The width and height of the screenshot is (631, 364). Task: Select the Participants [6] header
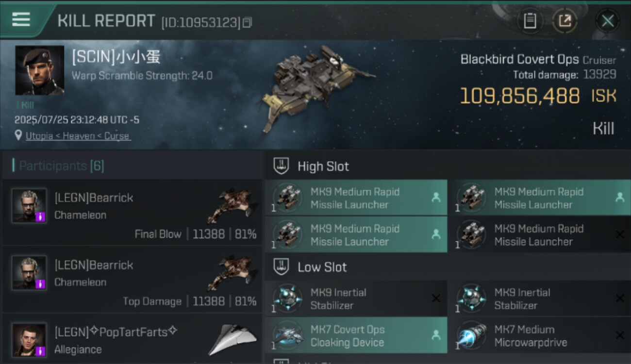[61, 166]
